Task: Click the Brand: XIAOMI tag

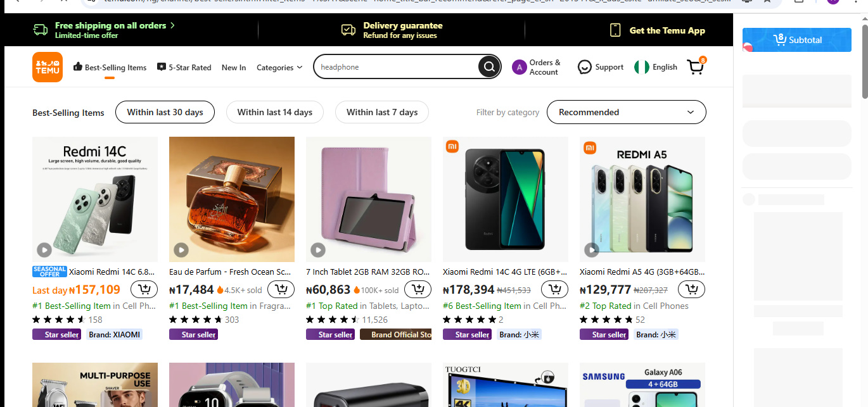Action: [x=115, y=334]
